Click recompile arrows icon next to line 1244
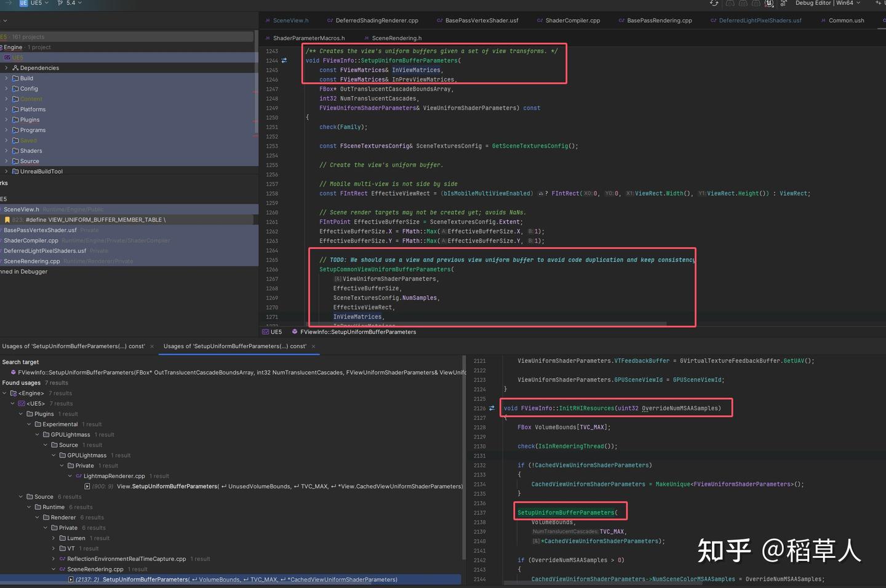 tap(283, 60)
